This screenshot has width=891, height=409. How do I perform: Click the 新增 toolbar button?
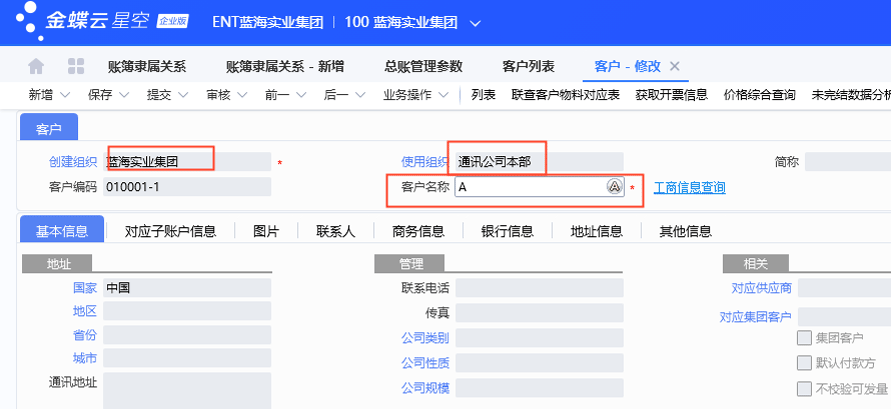click(41, 95)
